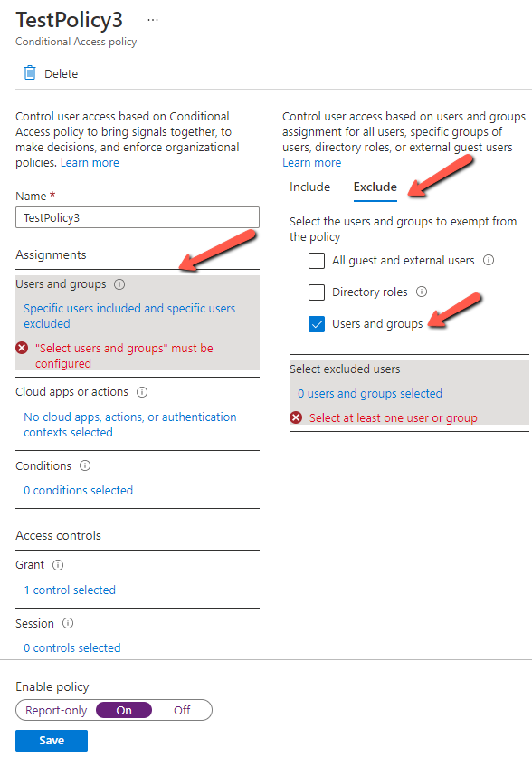Check All guest and external users
This screenshot has width=532, height=767.
(318, 260)
